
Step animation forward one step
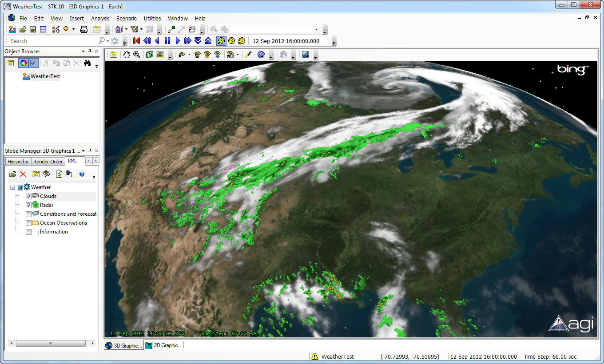point(187,41)
